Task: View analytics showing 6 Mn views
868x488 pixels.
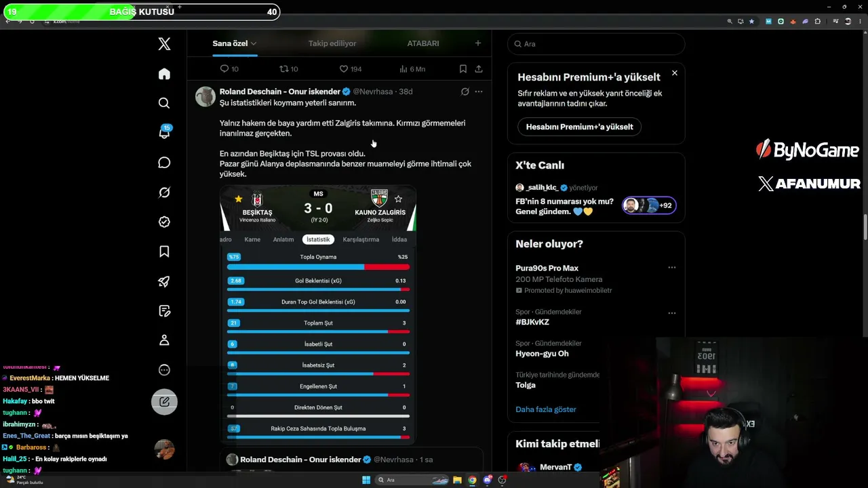Action: (x=412, y=69)
